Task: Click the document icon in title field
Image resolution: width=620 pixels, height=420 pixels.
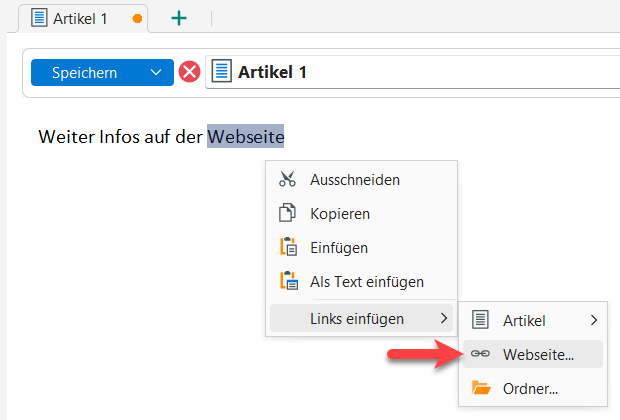Action: click(x=222, y=73)
